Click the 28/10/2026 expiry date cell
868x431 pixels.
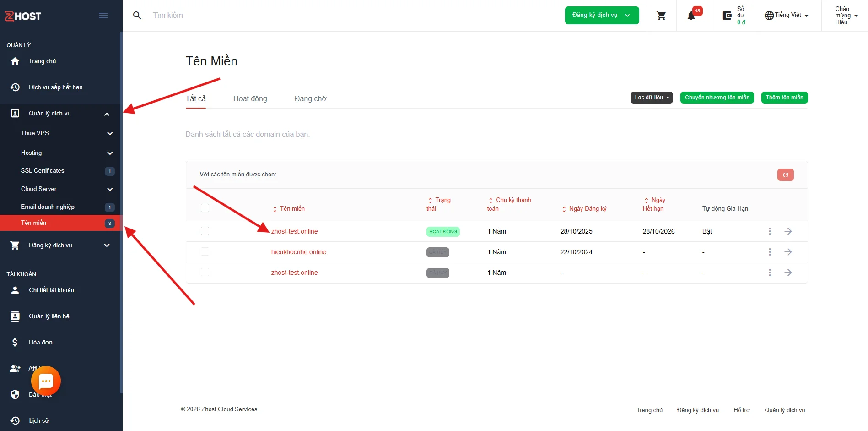click(x=658, y=231)
